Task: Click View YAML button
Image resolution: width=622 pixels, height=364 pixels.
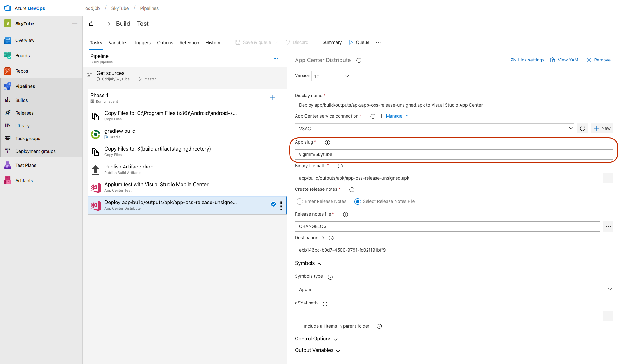Action: pyautogui.click(x=568, y=60)
